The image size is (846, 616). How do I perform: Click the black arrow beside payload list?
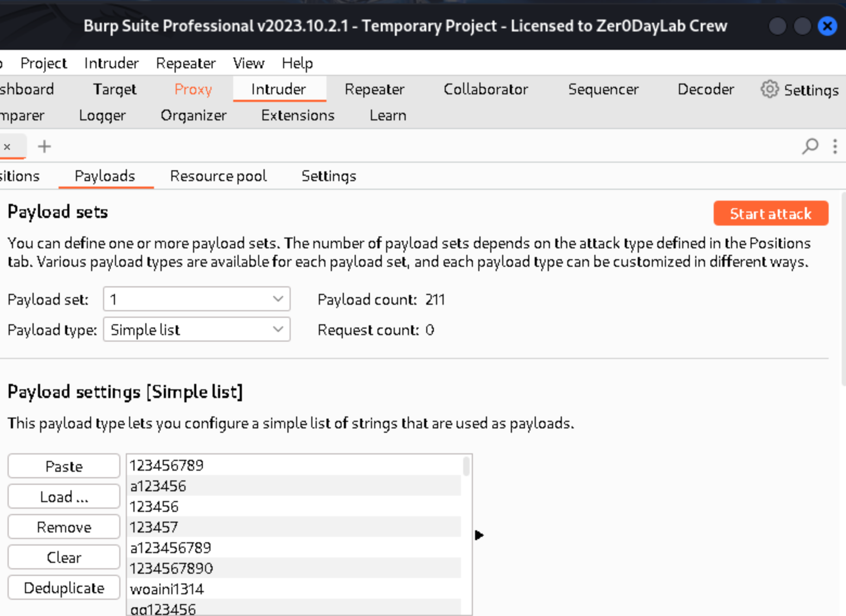tap(479, 535)
